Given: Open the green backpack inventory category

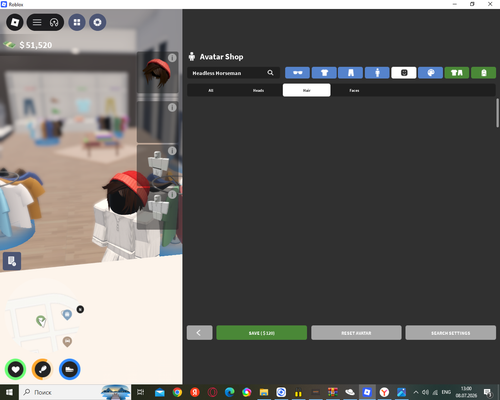Looking at the screenshot, I should click(x=483, y=73).
